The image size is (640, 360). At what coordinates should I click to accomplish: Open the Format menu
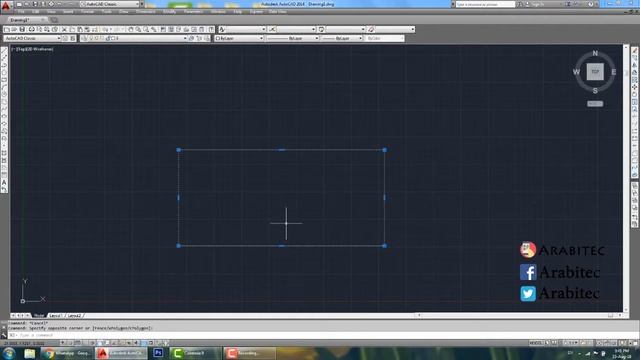87,12
